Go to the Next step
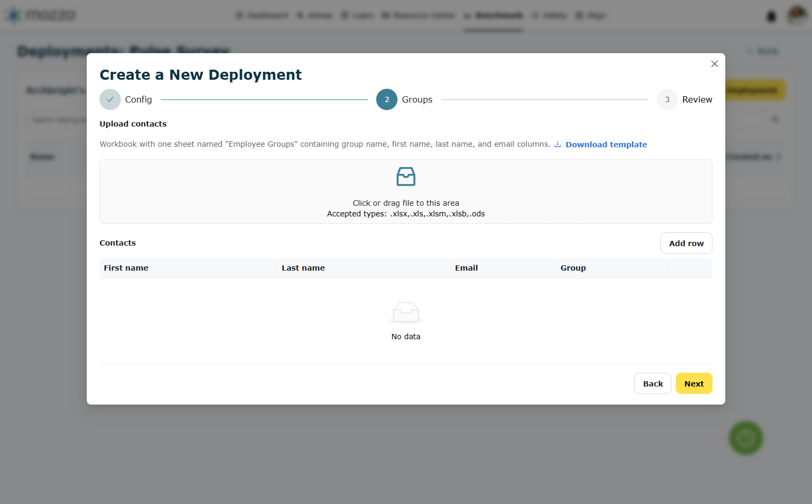The height and width of the screenshot is (504, 812). point(694,383)
